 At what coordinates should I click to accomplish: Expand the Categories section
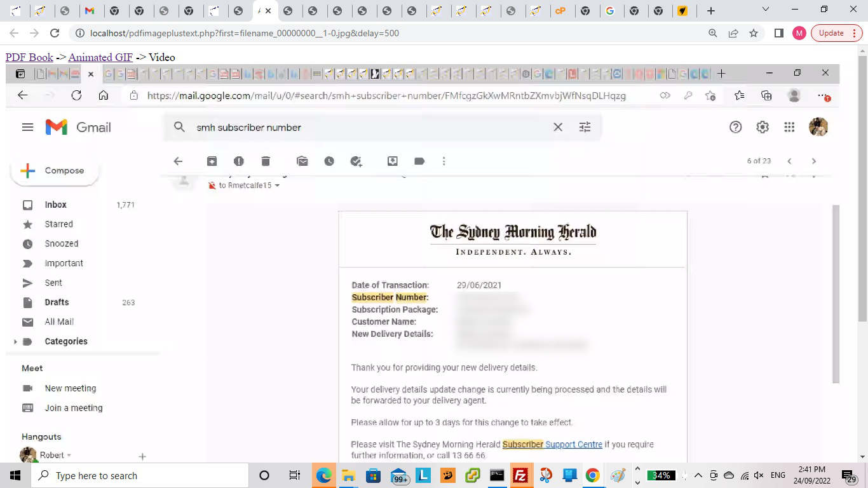click(15, 342)
